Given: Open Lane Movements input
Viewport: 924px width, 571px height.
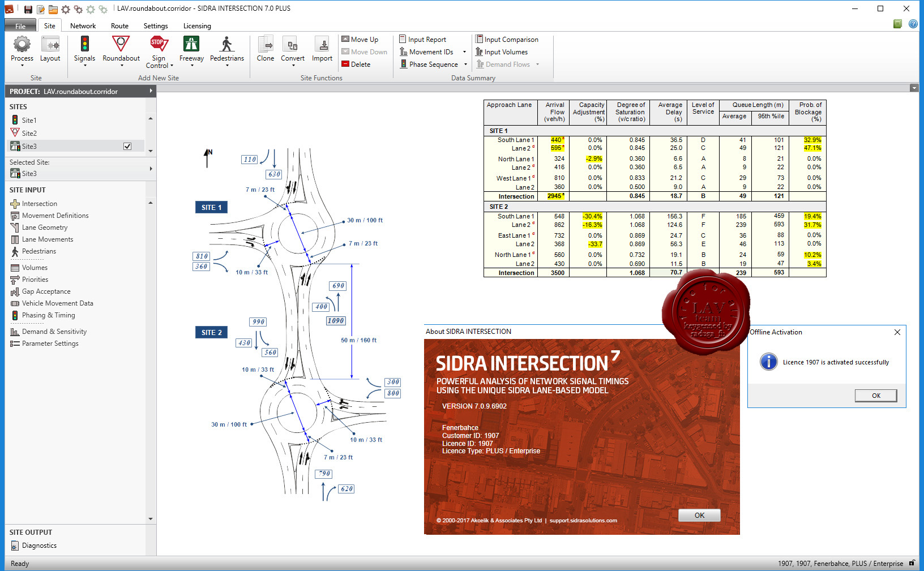Looking at the screenshot, I should click(48, 239).
